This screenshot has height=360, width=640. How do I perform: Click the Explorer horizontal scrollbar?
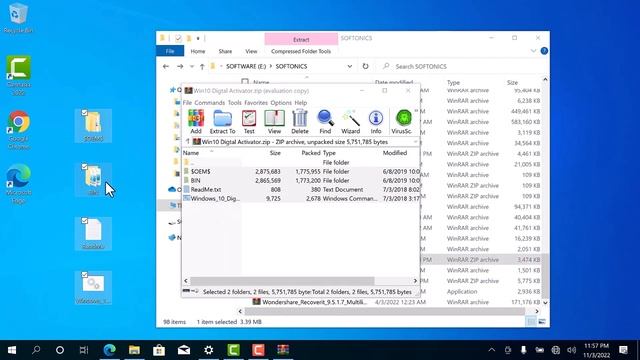pyautogui.click(x=384, y=311)
